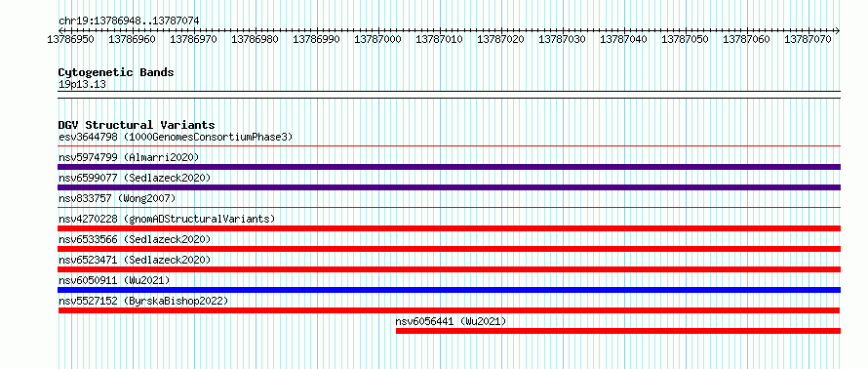Click ruler position 13787030

coord(562,39)
